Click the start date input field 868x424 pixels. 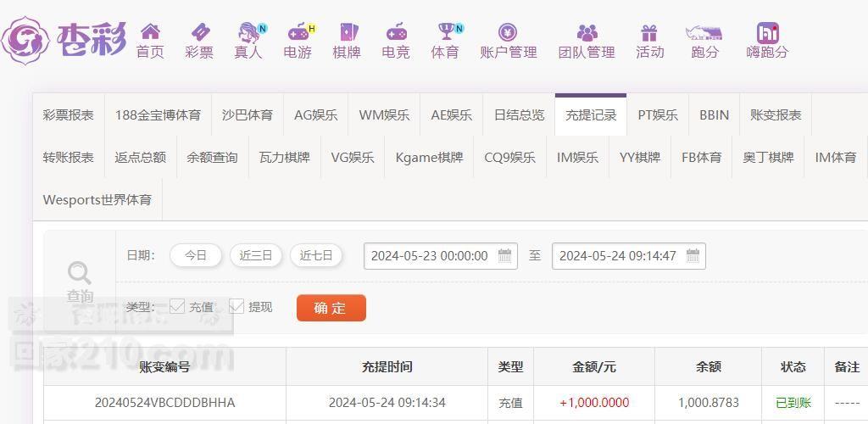coord(441,256)
